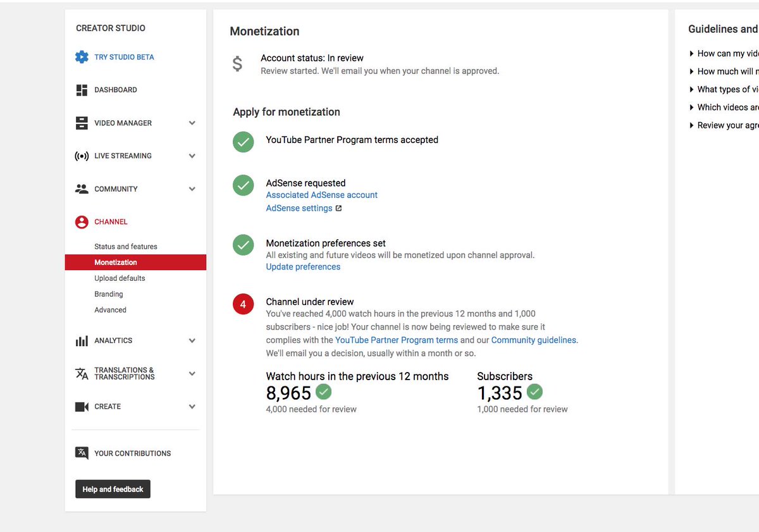759x532 pixels.
Task: Click the Live Streaming broadcast icon
Action: point(82,156)
